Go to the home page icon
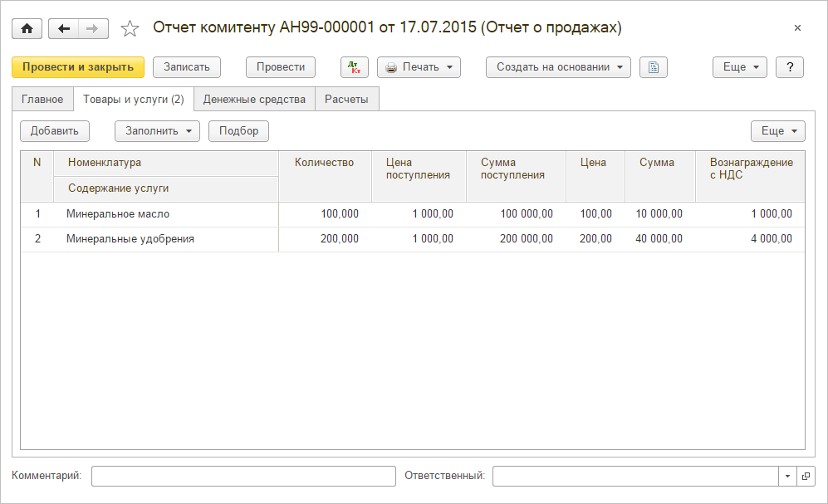Screen dimensions: 828x504 (27, 28)
